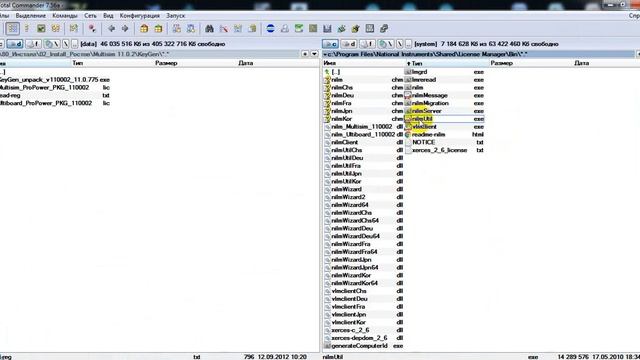Screen dimensions: 640x360
Task: Open left panel directory history dropdown arrow
Action: (314, 54)
